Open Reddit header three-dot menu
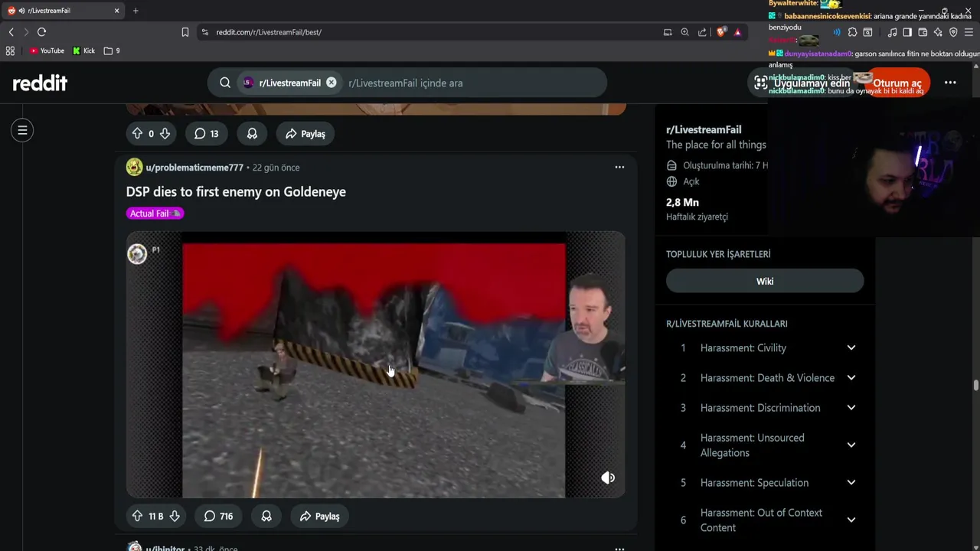980x551 pixels. (x=950, y=83)
